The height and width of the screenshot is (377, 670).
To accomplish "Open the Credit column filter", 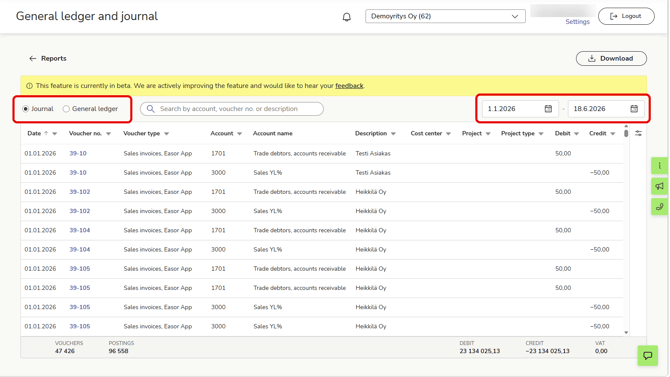I will tap(613, 134).
